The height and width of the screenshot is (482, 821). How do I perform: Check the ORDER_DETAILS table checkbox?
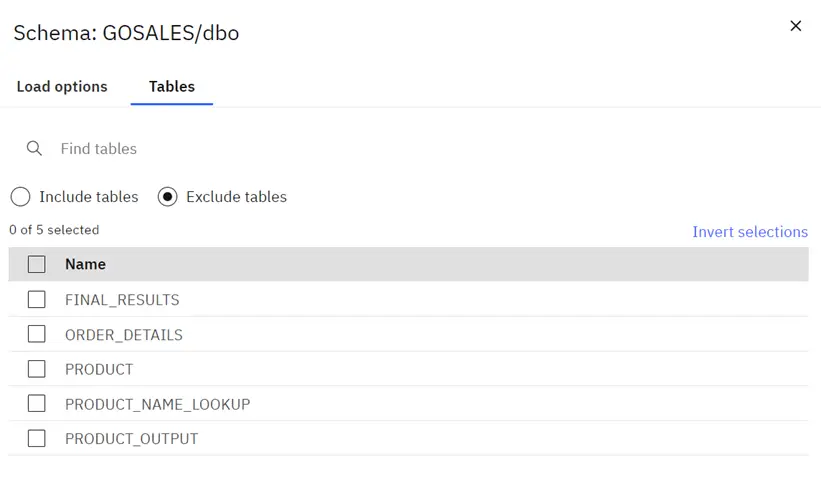[x=37, y=334]
